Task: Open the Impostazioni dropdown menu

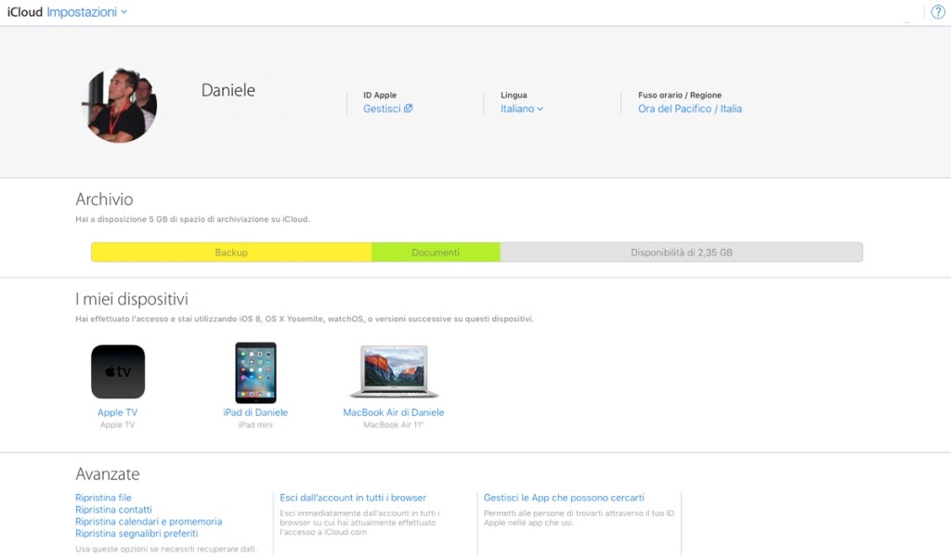Action: (x=86, y=12)
